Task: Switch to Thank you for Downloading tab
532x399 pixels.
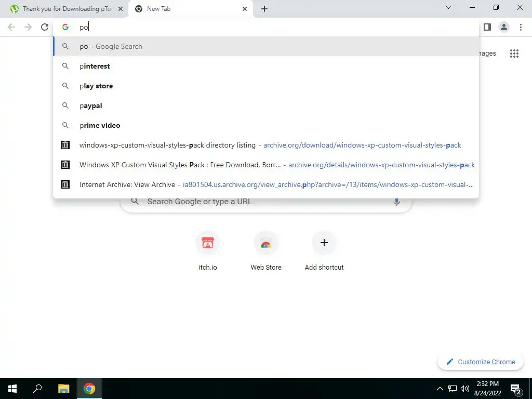Action: point(64,9)
